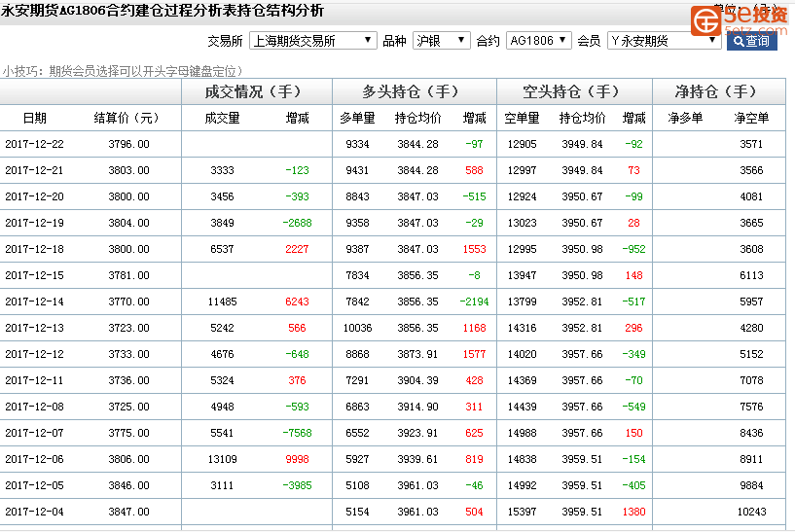
Task: Select the date cell 2017-12-14
Action: pyautogui.click(x=34, y=301)
